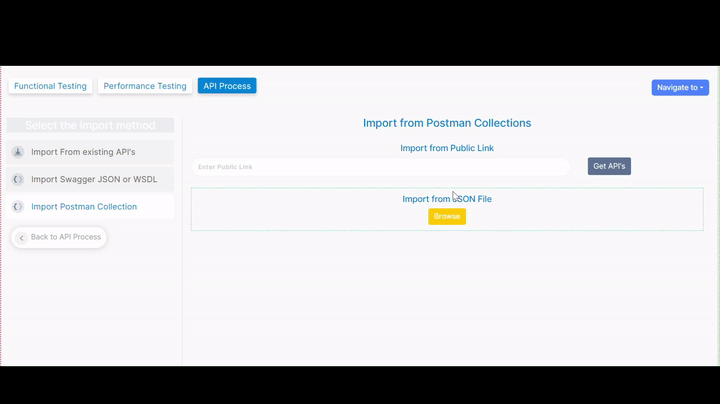This screenshot has height=404, width=720.
Task: Focus the Enter Public Link field
Action: [x=380, y=167]
